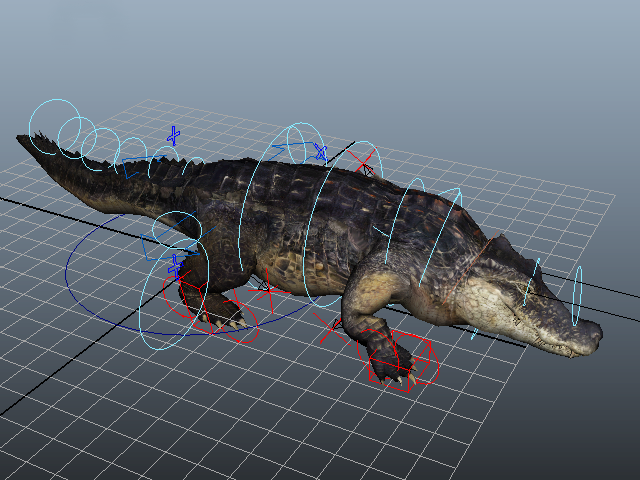
Task: Select the blue cross locator above the tail
Action: point(173,136)
